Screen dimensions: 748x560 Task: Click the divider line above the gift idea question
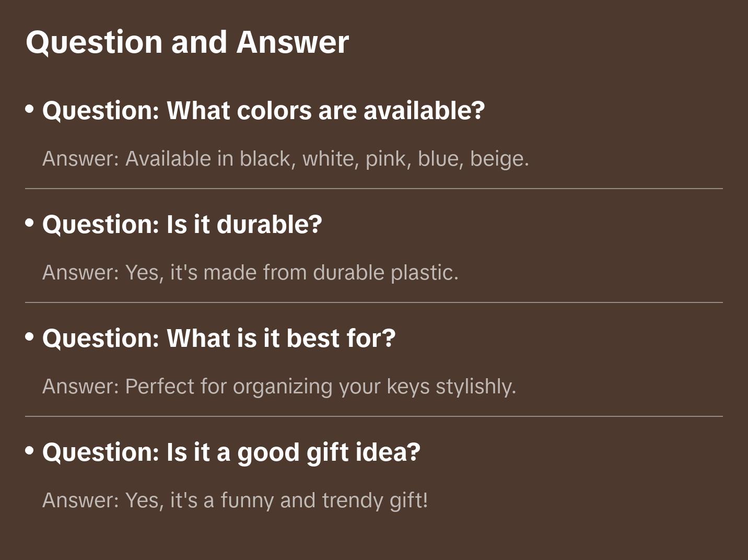coord(374,416)
